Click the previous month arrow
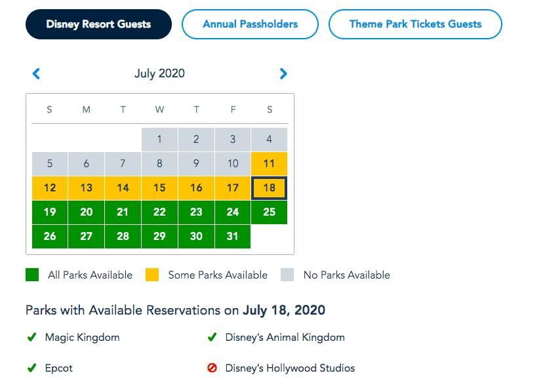Image resolution: width=545 pixels, height=392 pixels. pyautogui.click(x=36, y=74)
